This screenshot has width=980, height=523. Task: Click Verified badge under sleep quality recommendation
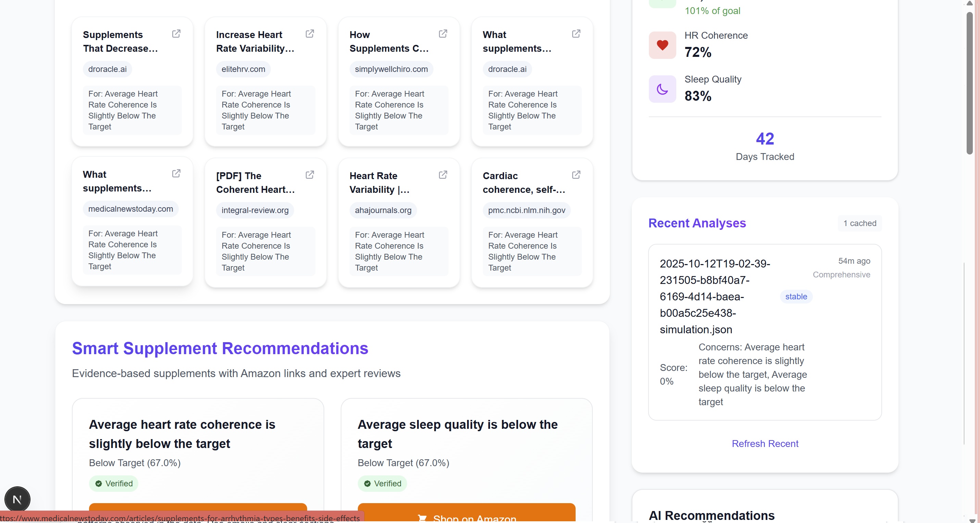[x=382, y=483]
